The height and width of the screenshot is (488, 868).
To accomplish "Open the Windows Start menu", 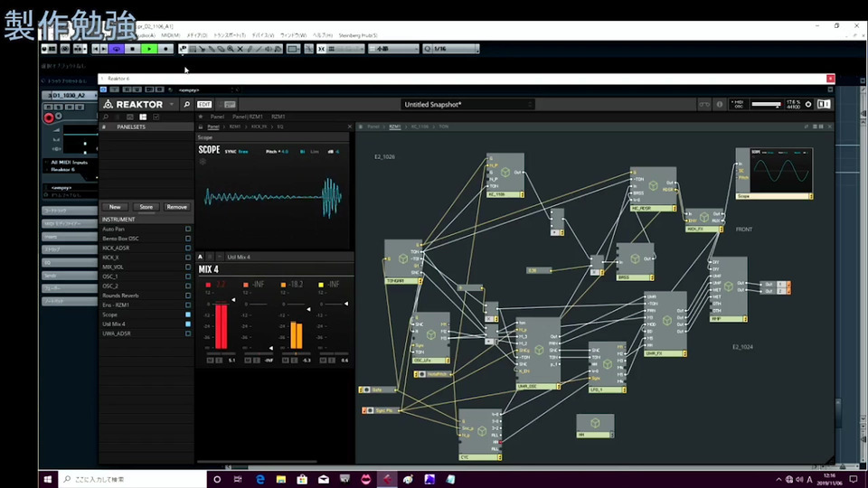I will 48,479.
